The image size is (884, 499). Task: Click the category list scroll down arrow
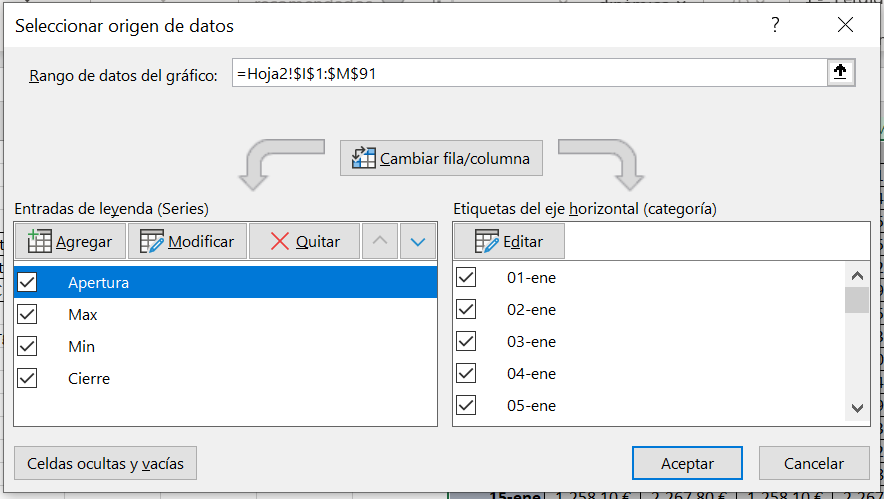pos(857,408)
